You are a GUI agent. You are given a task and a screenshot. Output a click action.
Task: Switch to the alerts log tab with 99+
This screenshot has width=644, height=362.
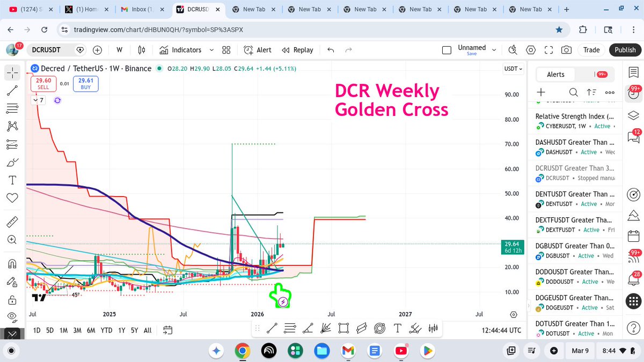pos(601,75)
